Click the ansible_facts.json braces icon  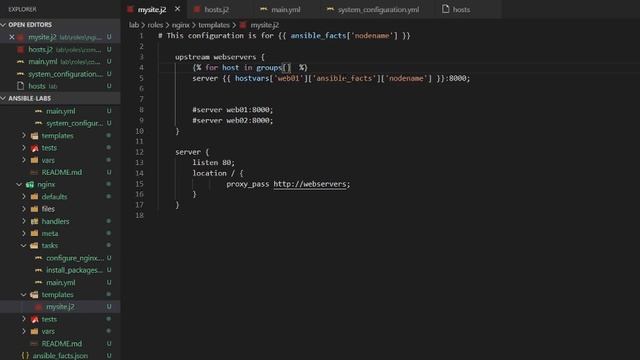(25, 356)
